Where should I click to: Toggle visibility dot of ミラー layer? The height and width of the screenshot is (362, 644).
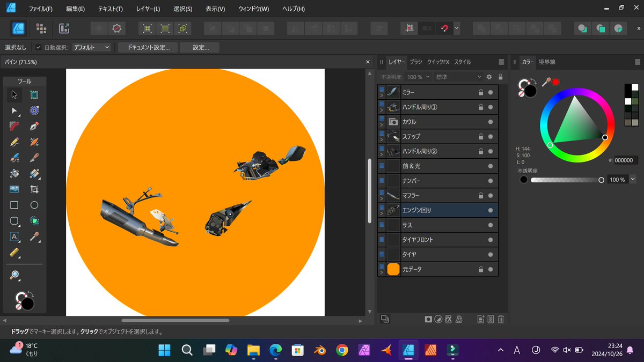(x=491, y=92)
